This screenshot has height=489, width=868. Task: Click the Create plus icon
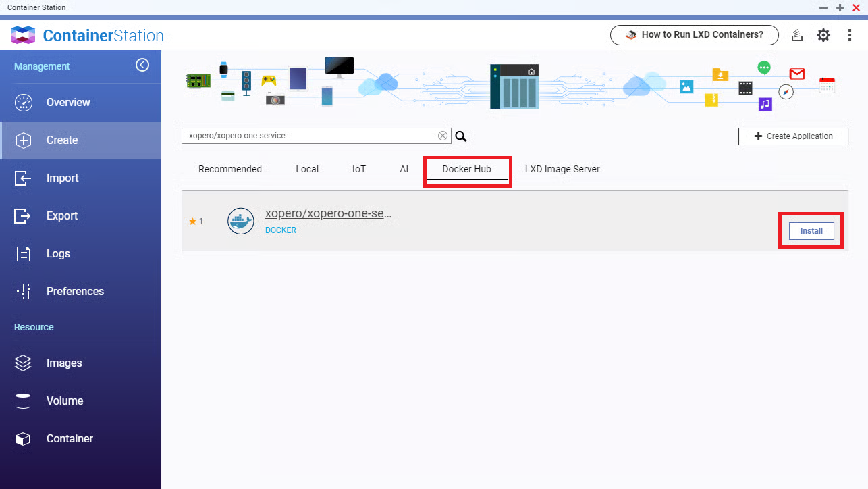[23, 140]
